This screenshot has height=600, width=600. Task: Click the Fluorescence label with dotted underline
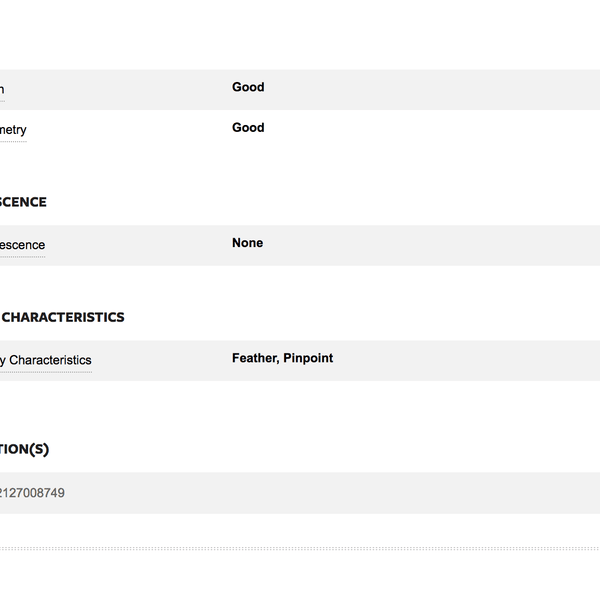[22, 245]
